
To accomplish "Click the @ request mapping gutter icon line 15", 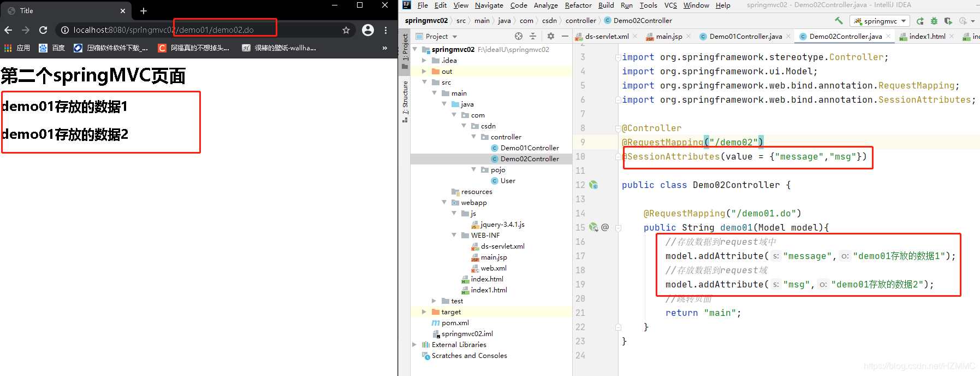I will [x=605, y=227].
